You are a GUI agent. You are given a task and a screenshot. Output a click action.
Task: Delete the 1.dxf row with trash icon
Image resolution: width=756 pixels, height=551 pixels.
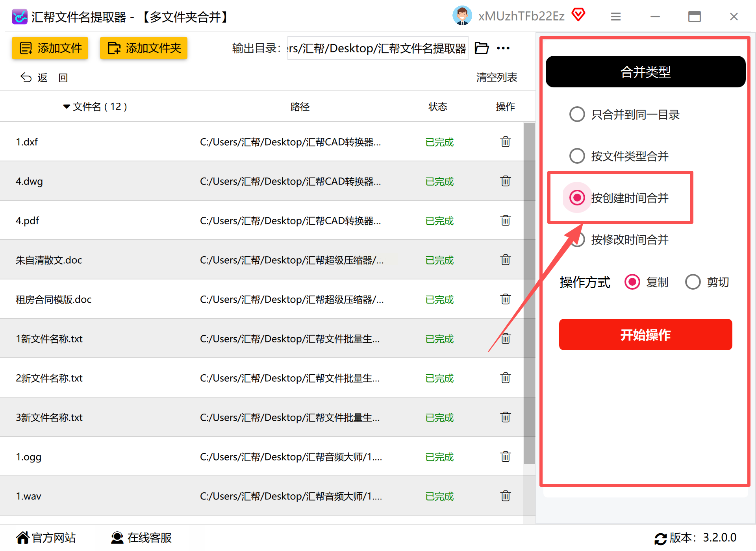(x=506, y=142)
